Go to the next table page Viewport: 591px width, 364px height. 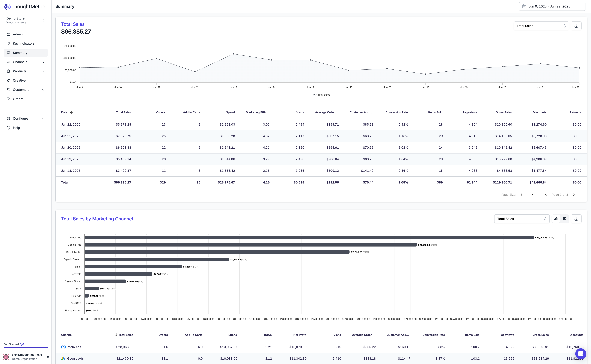574,194
